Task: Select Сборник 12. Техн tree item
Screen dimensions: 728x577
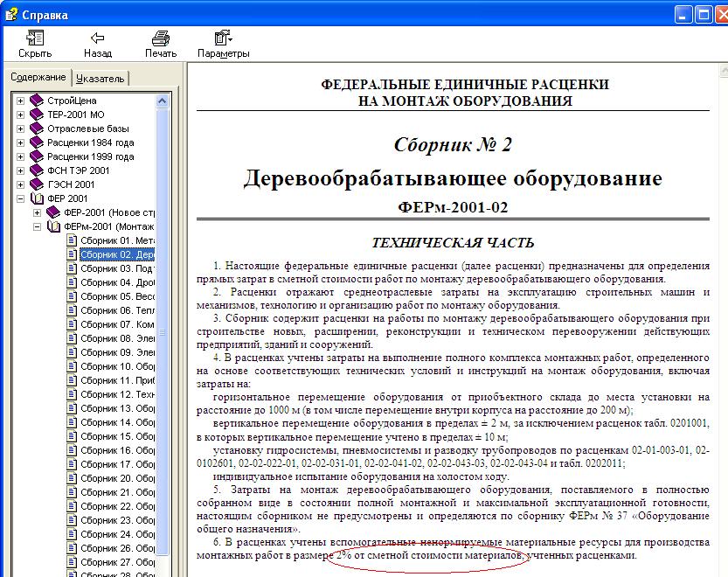Action: 117,394
